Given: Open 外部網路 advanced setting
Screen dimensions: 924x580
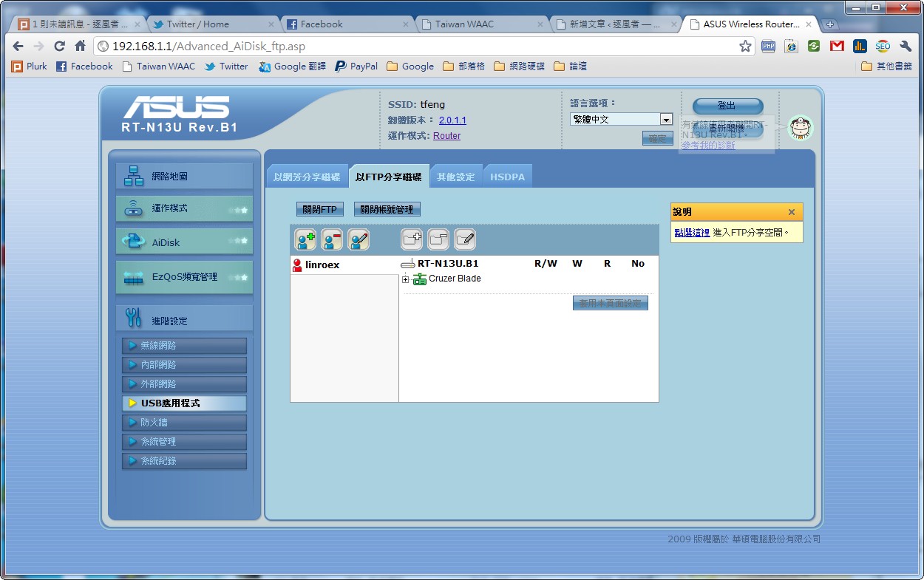Looking at the screenshot, I should pos(184,384).
